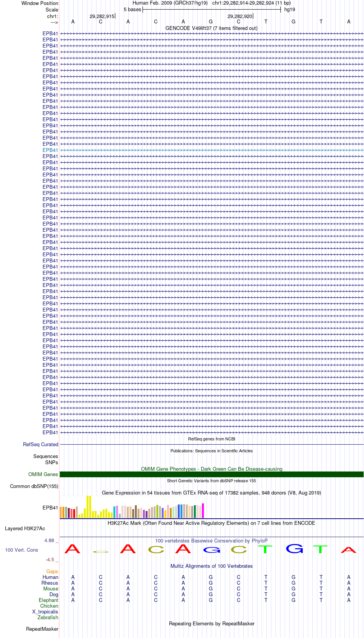The image size is (364, 638).
Task: Click the 'SNPs' publications label
Action: pos(52,462)
